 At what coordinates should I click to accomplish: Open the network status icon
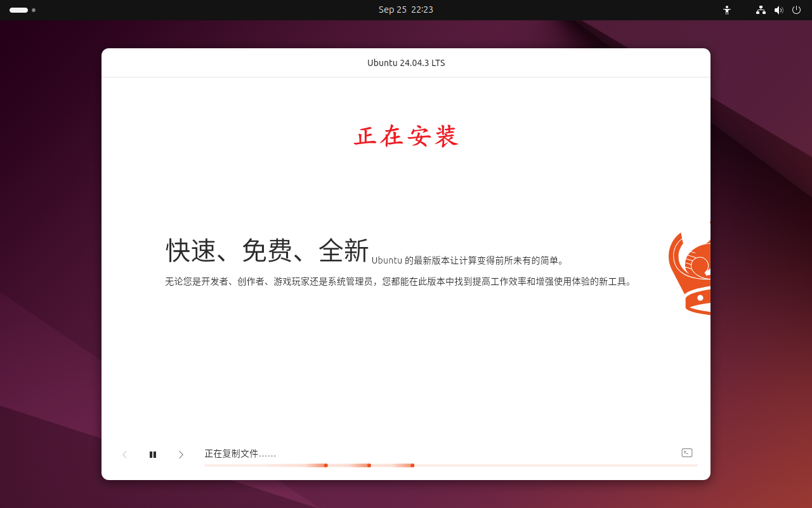tap(761, 10)
